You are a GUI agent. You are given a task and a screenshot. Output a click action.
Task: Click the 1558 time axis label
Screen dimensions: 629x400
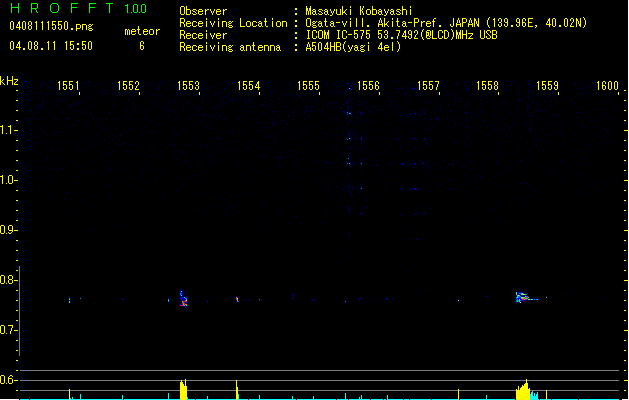[487, 86]
